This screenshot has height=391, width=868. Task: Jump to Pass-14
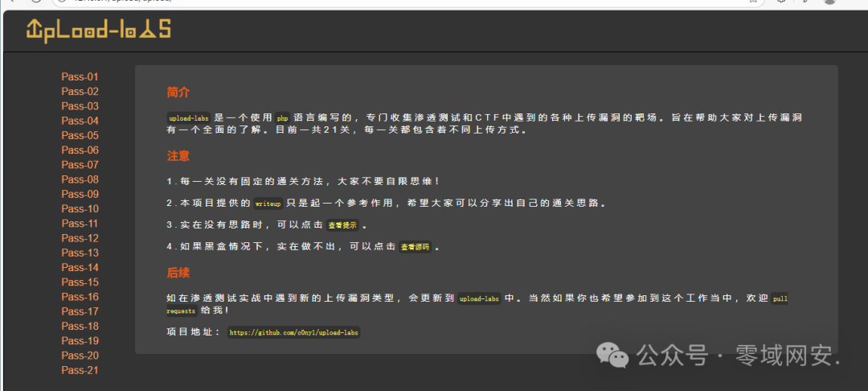(80, 268)
